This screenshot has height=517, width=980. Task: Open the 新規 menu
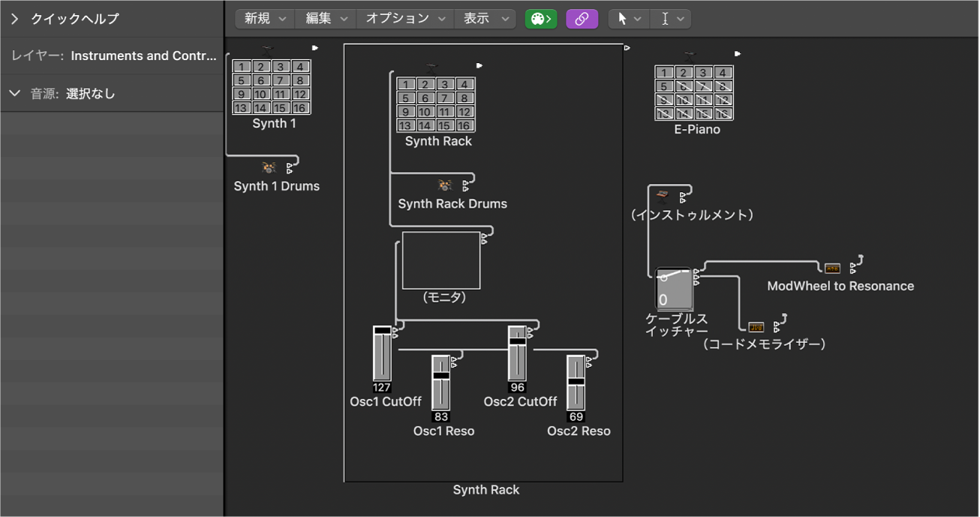(263, 18)
